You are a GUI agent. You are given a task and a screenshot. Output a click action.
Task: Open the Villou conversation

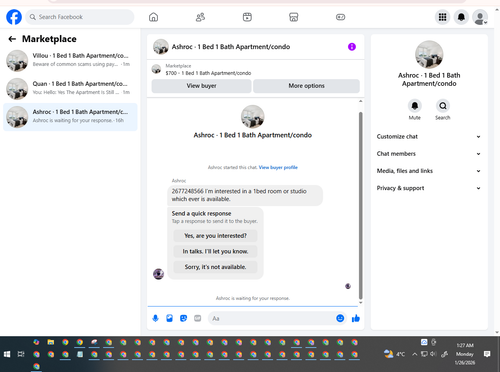coord(70,60)
